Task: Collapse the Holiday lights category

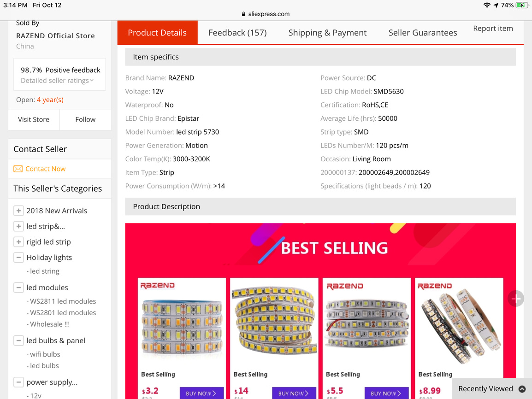Action: pyautogui.click(x=18, y=258)
